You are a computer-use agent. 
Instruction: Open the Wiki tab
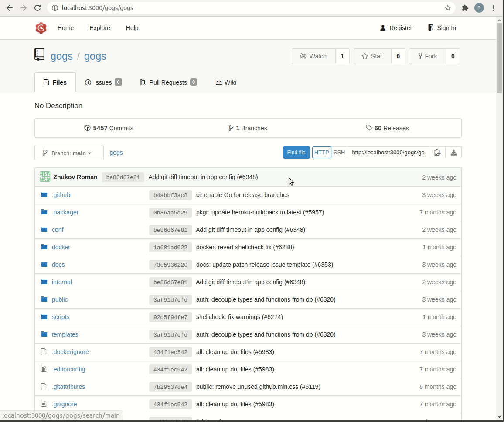[x=226, y=82]
